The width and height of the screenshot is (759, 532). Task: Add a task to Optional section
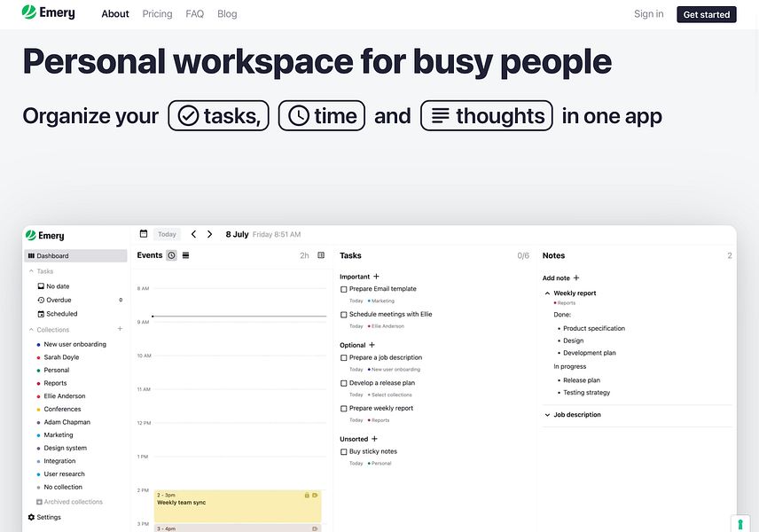pos(372,345)
